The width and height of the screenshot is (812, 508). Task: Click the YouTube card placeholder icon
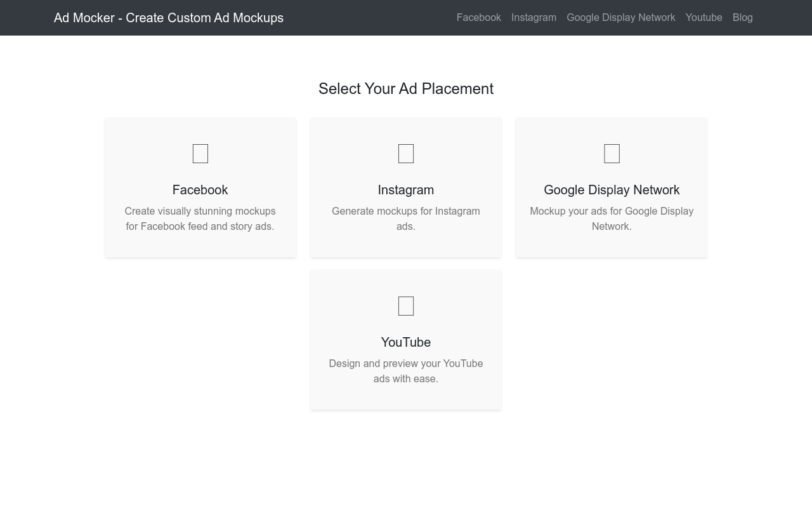[406, 306]
